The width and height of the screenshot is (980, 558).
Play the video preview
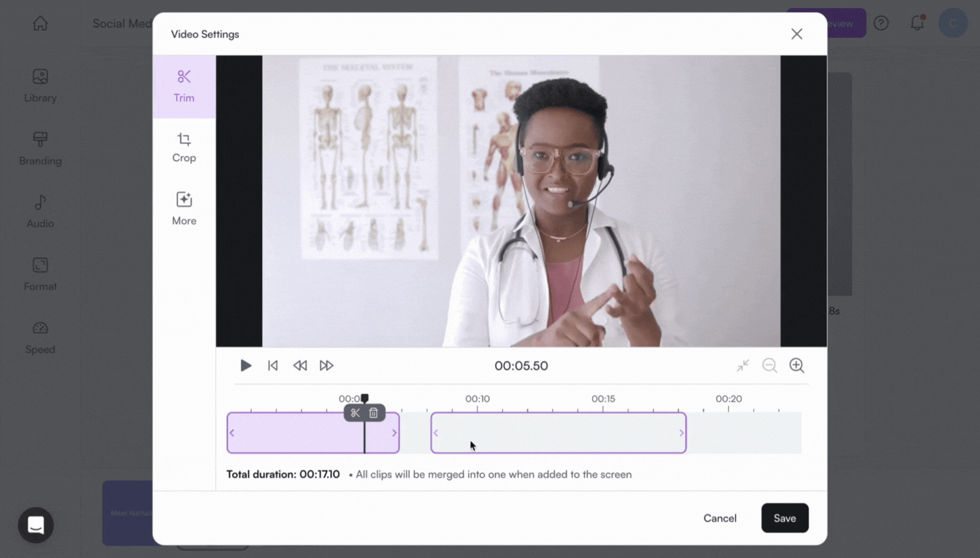(x=246, y=365)
